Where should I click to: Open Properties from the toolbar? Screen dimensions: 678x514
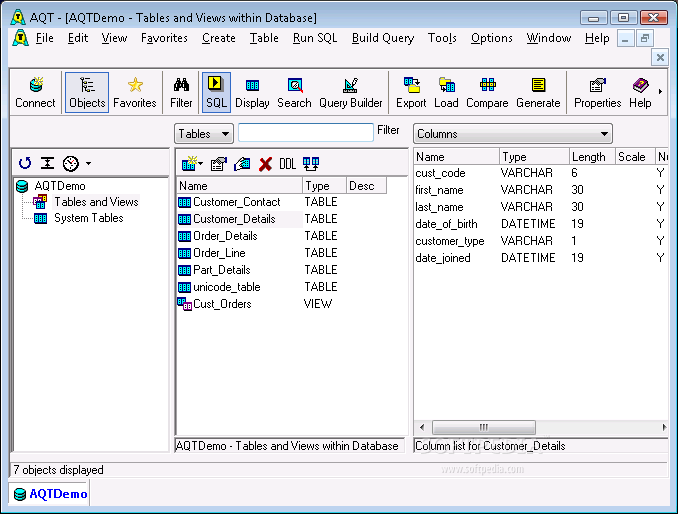(x=597, y=93)
